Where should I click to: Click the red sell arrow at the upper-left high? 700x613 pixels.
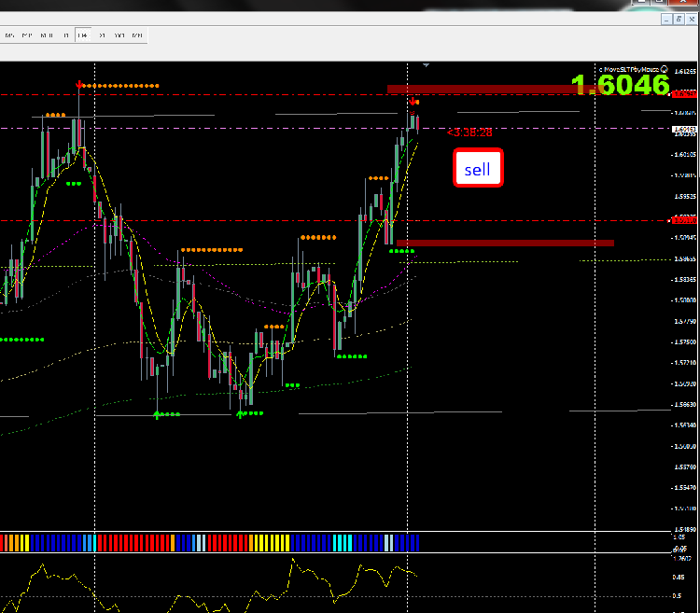click(x=79, y=85)
